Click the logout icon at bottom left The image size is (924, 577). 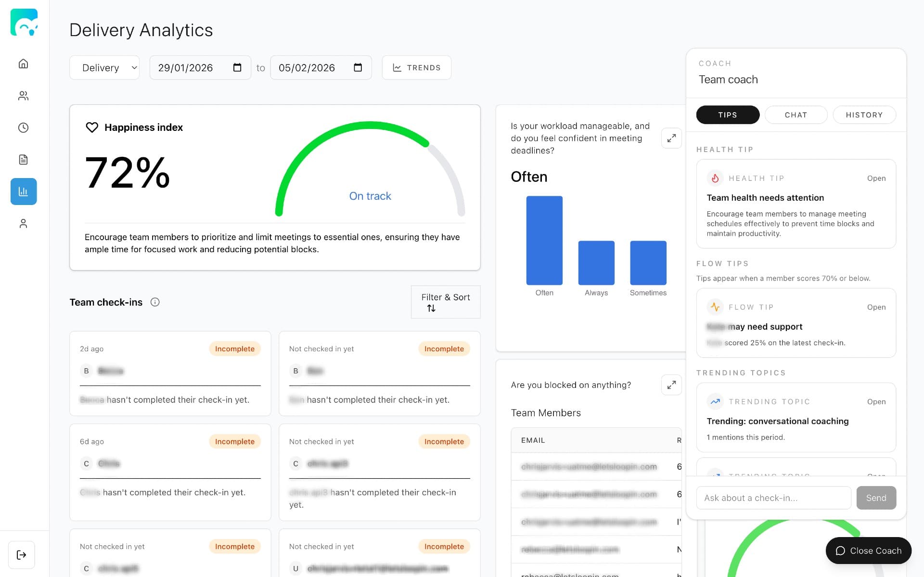22,555
